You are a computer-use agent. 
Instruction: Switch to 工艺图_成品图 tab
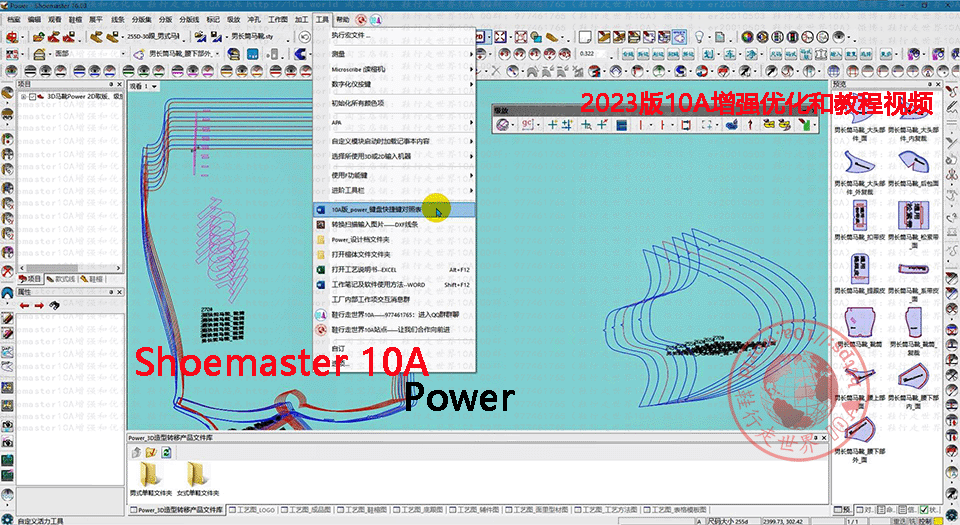(306, 510)
